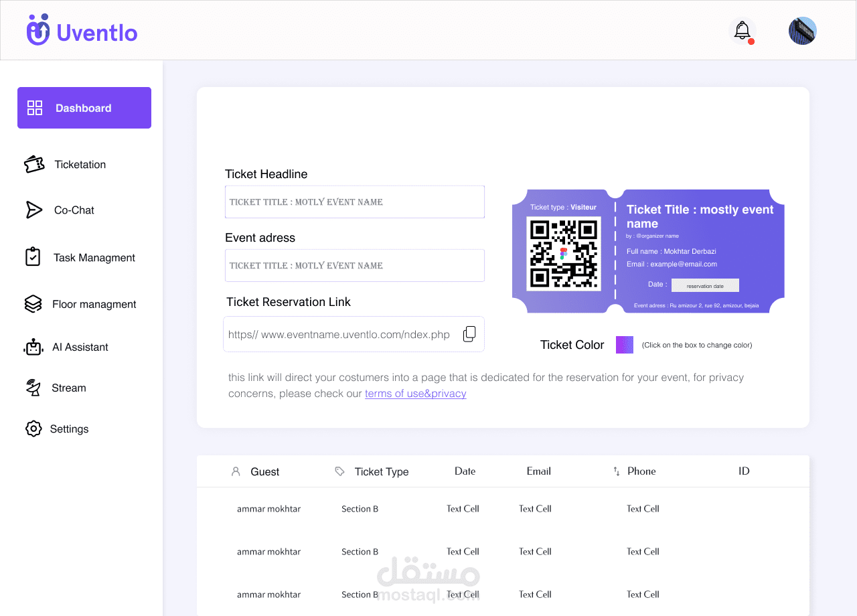Change the Ticket Color swatch
The image size is (857, 616).
point(625,345)
